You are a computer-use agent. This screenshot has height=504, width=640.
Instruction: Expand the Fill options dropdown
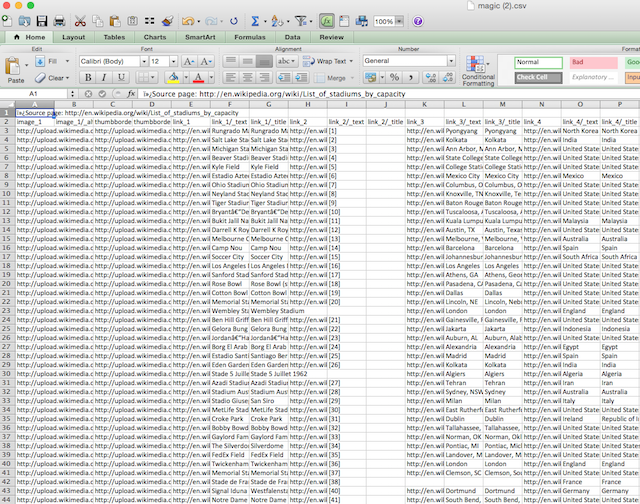[67, 61]
